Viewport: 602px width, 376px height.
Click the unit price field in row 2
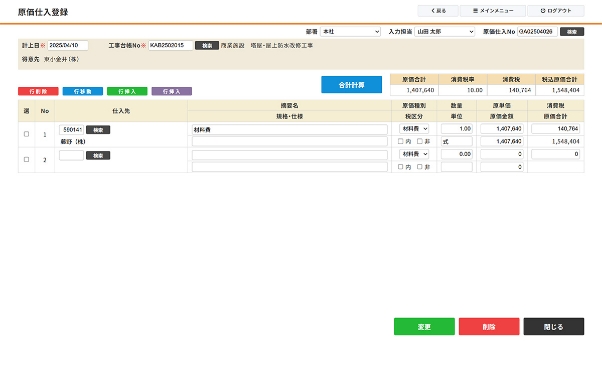click(x=502, y=154)
